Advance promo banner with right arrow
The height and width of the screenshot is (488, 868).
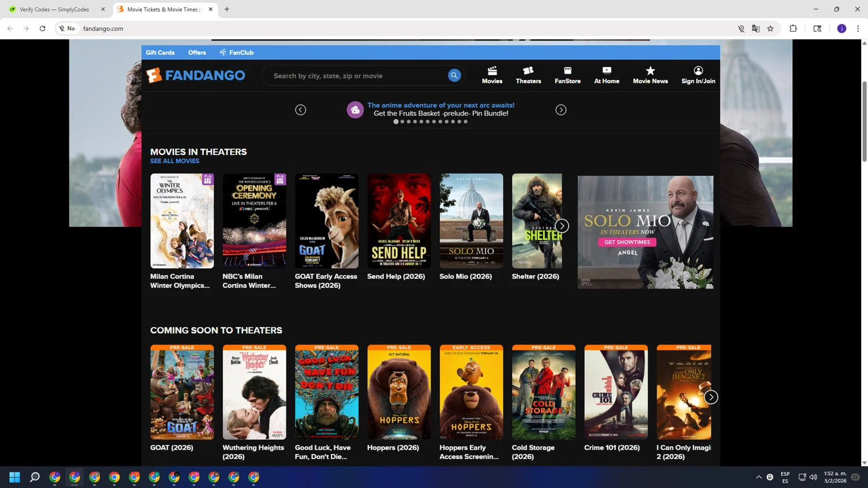pyautogui.click(x=561, y=110)
